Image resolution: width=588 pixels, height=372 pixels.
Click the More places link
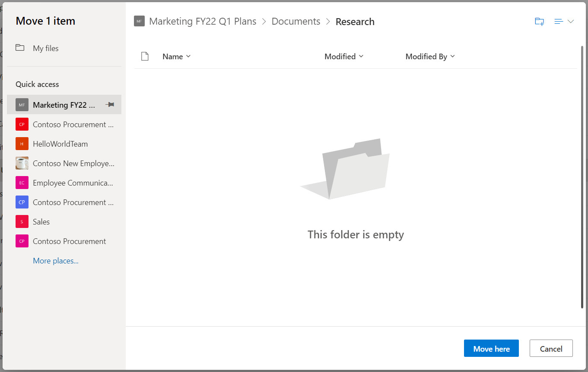(56, 261)
